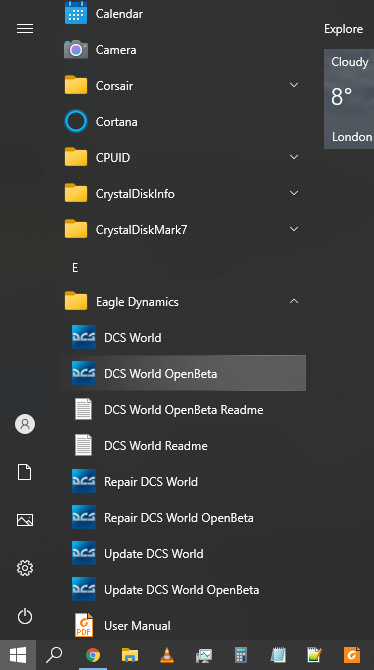Click the CrystalDiskMark7 folder icon

coord(76,229)
